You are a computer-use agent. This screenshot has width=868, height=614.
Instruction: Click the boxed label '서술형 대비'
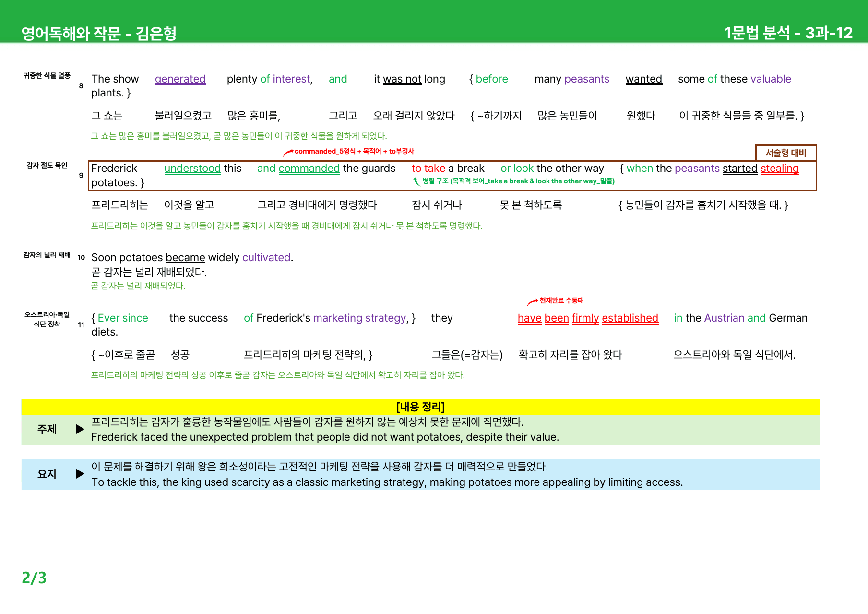pyautogui.click(x=786, y=153)
